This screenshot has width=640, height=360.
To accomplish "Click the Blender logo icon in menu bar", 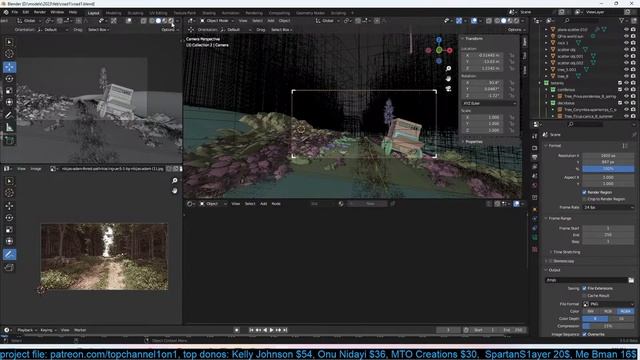I will [6, 12].
